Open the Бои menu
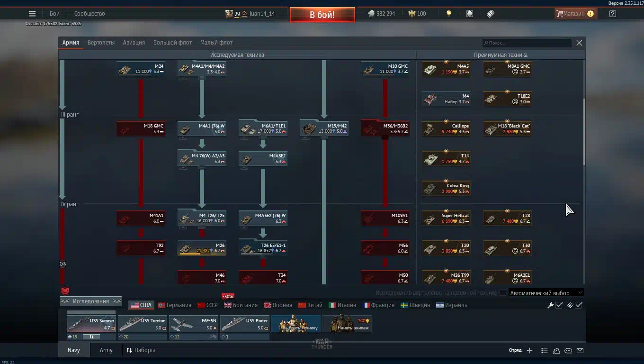This screenshot has height=364, width=644. (54, 14)
